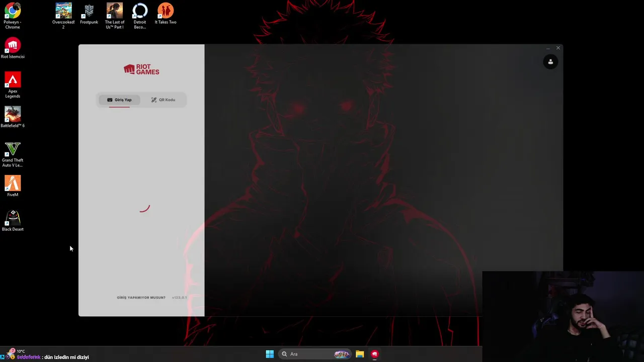Open the Battlefield 6 desktop icon
Image resolution: width=644 pixels, height=362 pixels.
click(x=13, y=117)
